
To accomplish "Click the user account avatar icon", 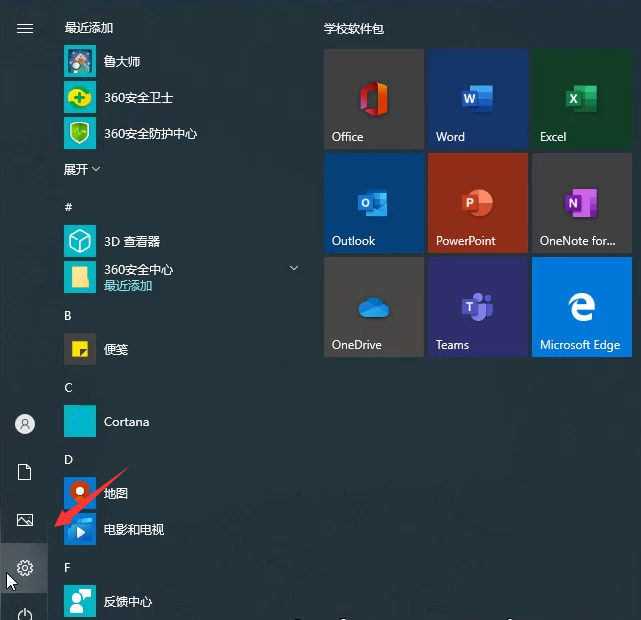I will (x=25, y=424).
